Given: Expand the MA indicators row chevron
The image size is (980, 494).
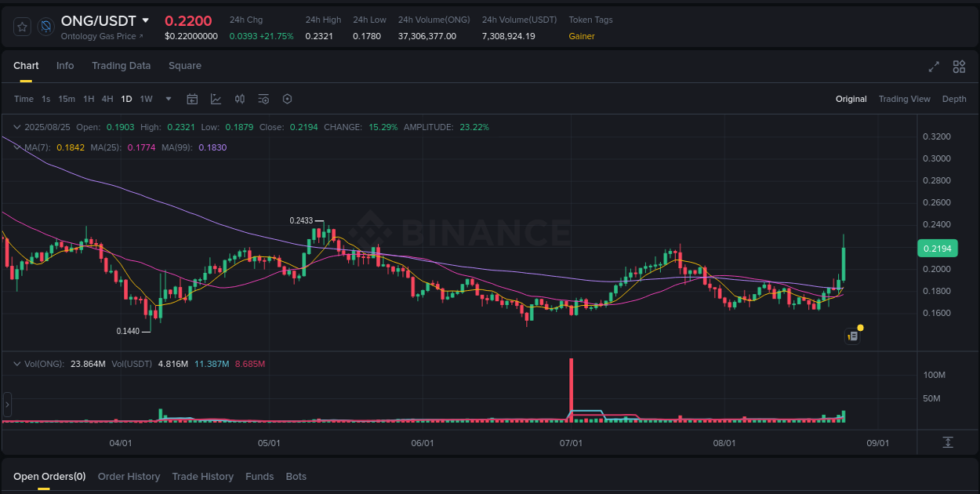Looking at the screenshot, I should coord(16,147).
